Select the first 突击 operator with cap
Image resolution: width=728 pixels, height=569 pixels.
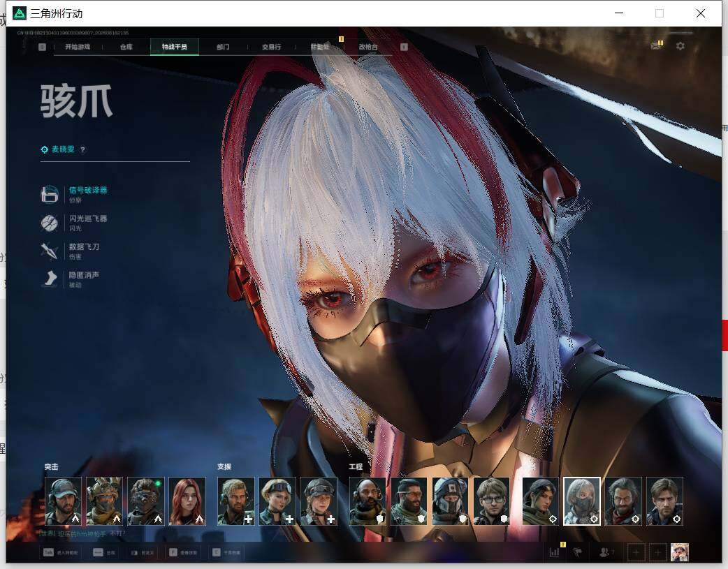click(63, 501)
